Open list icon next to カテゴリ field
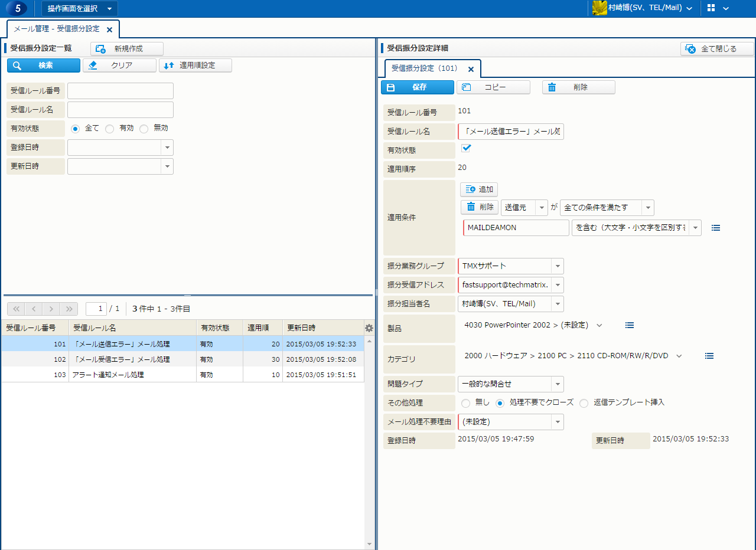 709,356
